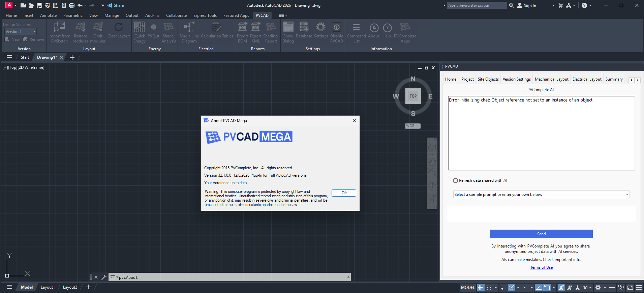Screen dimensions: 644x293
Task: Open Site Objects tab in PVCAD panel
Action: (488, 79)
